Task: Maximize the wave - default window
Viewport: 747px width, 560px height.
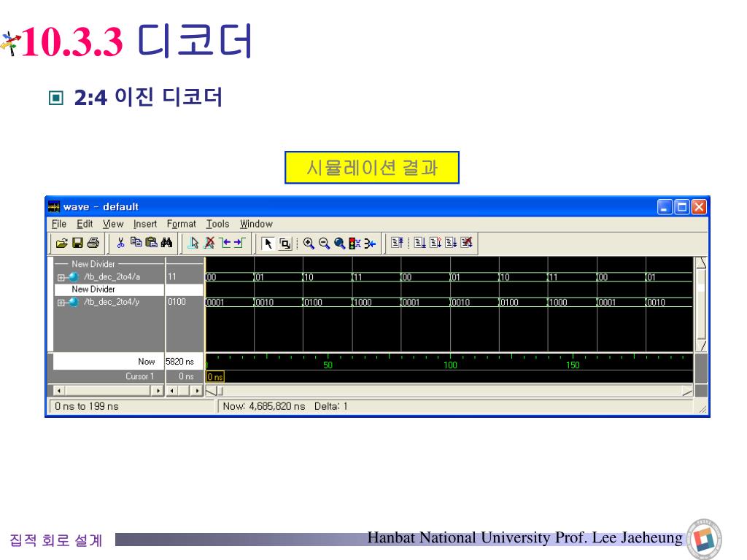Action: (682, 207)
